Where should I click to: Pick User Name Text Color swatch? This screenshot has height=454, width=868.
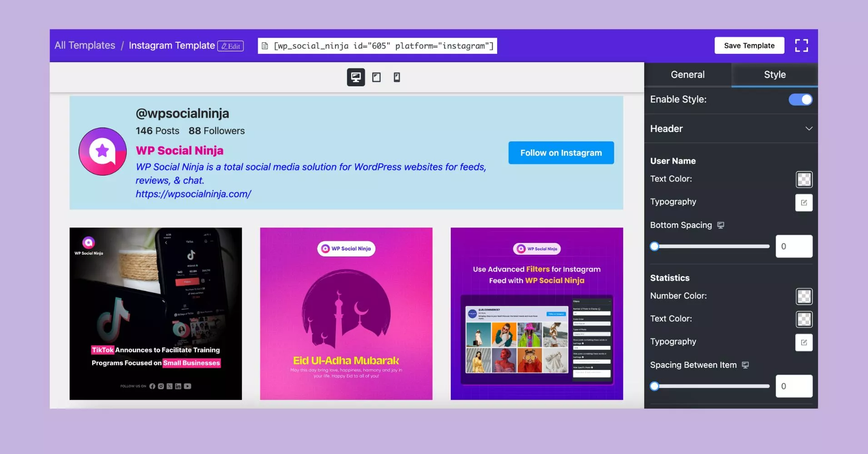pyautogui.click(x=804, y=179)
